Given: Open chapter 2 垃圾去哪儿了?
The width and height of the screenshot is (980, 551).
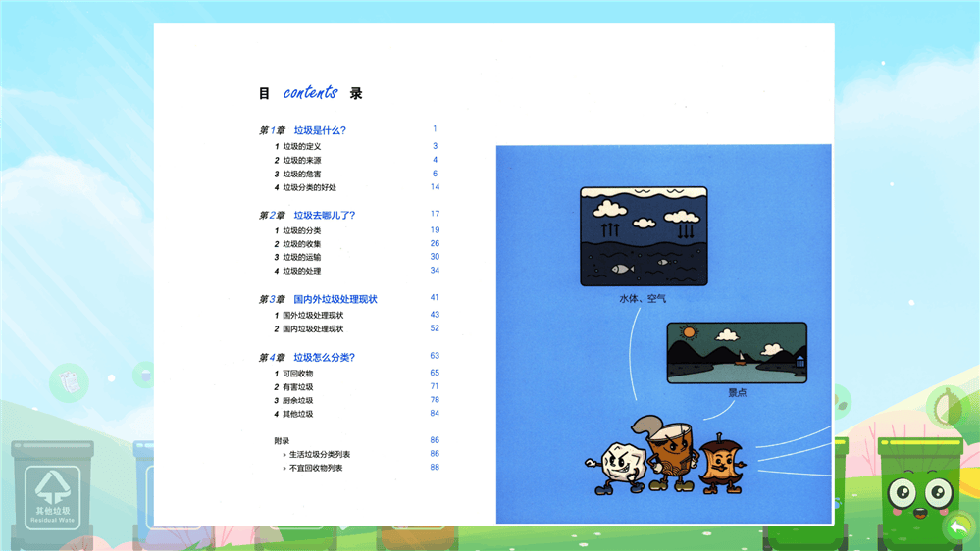Looking at the screenshot, I should (x=324, y=215).
